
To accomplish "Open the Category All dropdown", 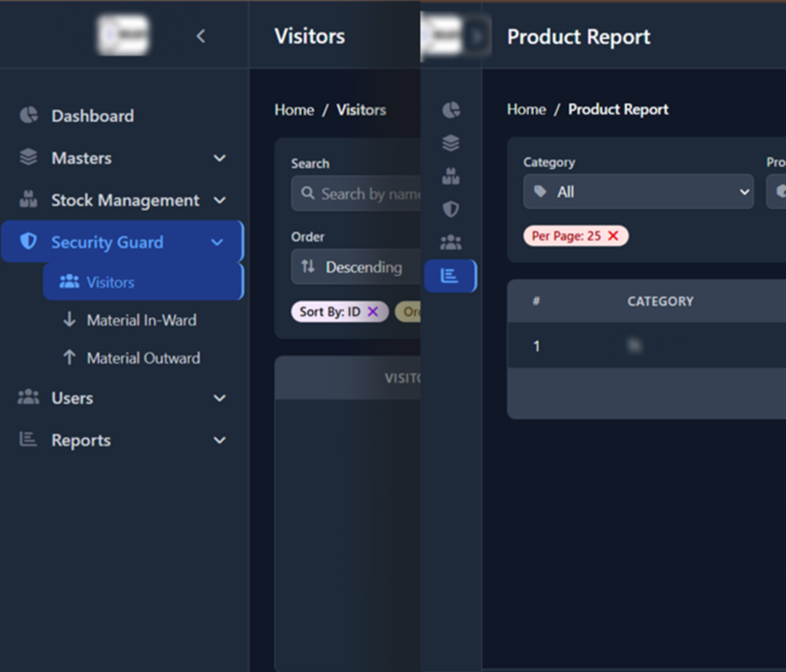I will [638, 192].
